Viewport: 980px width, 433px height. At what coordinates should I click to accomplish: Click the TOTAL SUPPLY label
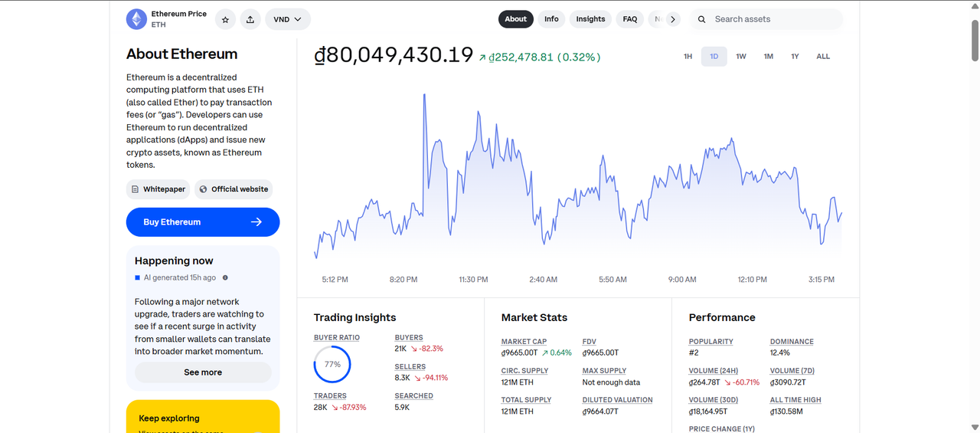pos(527,400)
